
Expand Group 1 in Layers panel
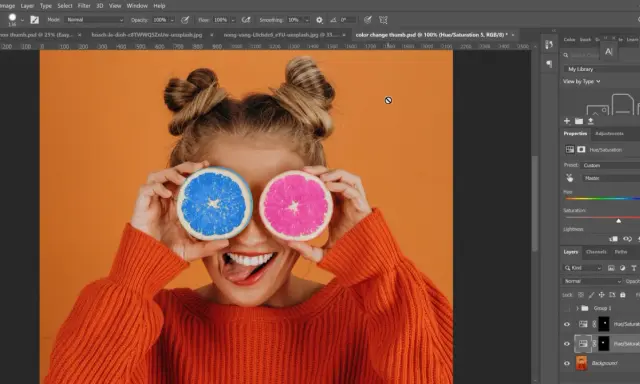577,308
